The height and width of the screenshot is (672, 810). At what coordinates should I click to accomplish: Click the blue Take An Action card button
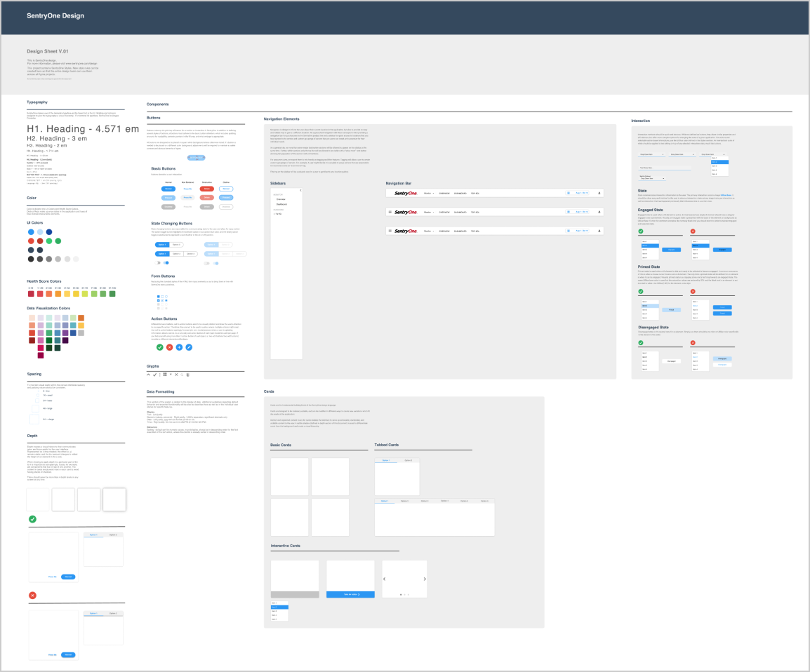point(350,594)
